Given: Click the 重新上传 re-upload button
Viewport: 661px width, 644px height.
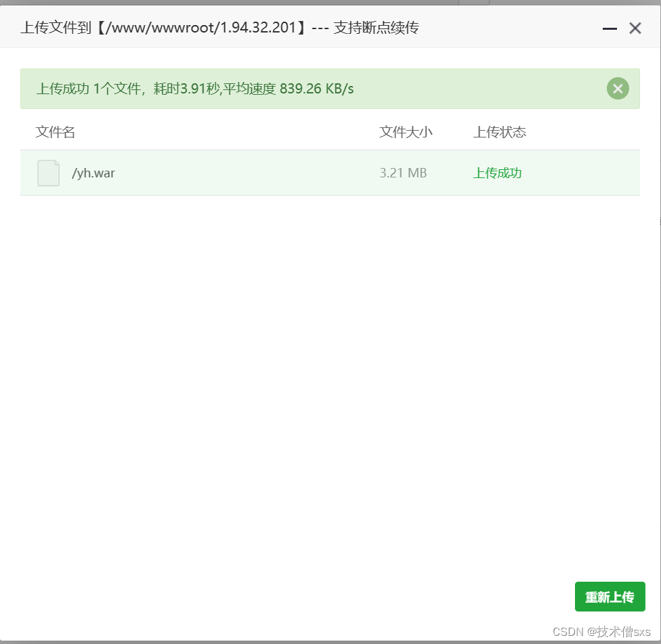Looking at the screenshot, I should click(x=610, y=597).
